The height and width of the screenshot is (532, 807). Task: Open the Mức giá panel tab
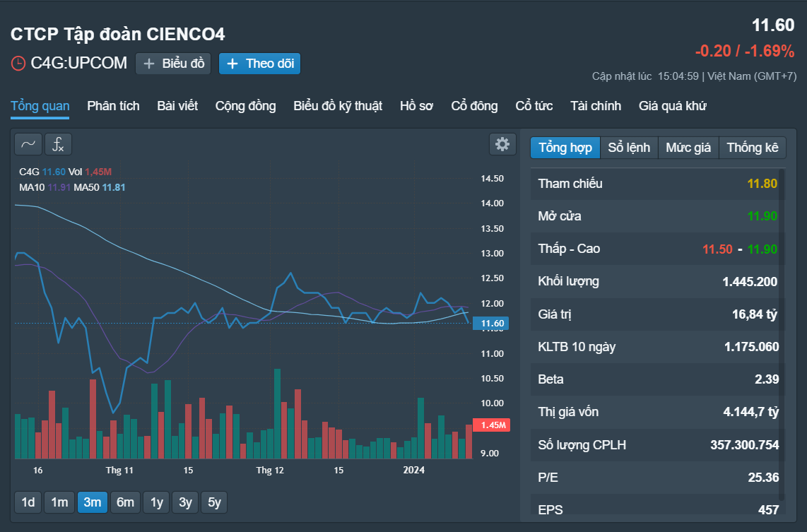(688, 148)
